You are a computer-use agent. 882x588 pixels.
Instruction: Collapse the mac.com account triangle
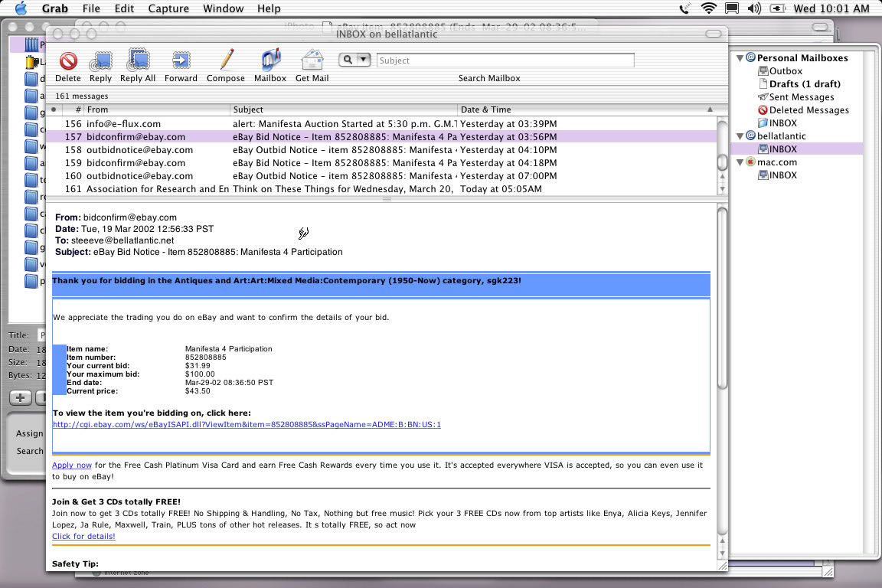pyautogui.click(x=740, y=162)
